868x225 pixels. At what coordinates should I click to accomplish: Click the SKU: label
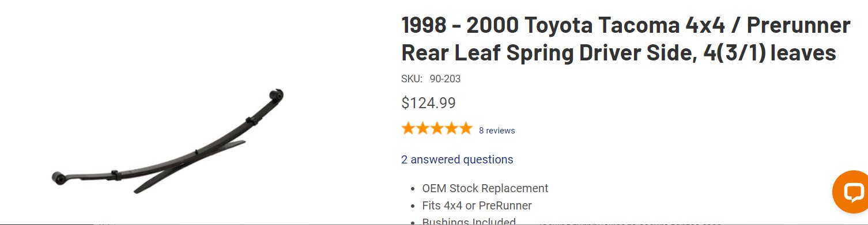click(412, 79)
